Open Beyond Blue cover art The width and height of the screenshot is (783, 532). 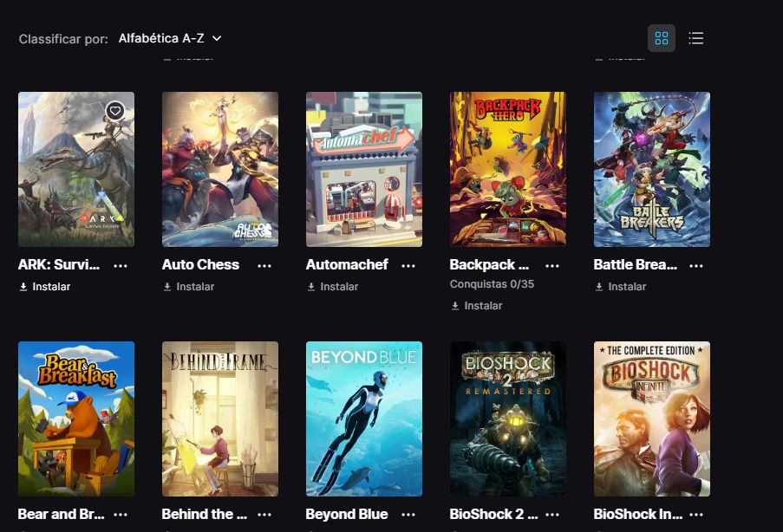click(364, 418)
